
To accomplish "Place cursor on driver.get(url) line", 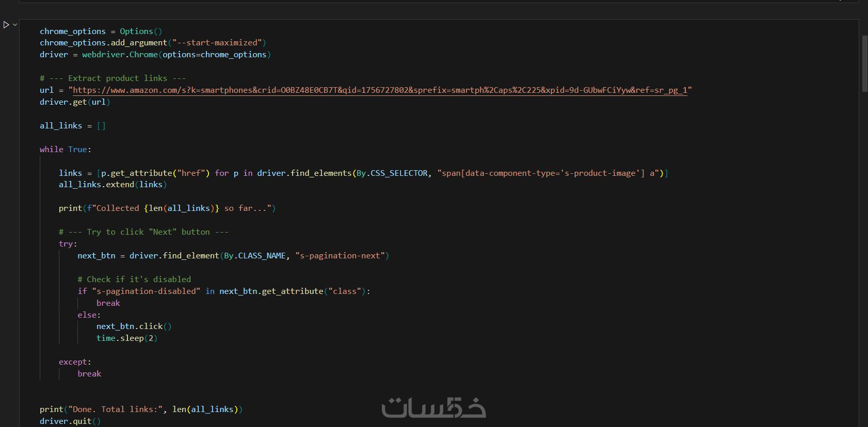I will coord(75,102).
